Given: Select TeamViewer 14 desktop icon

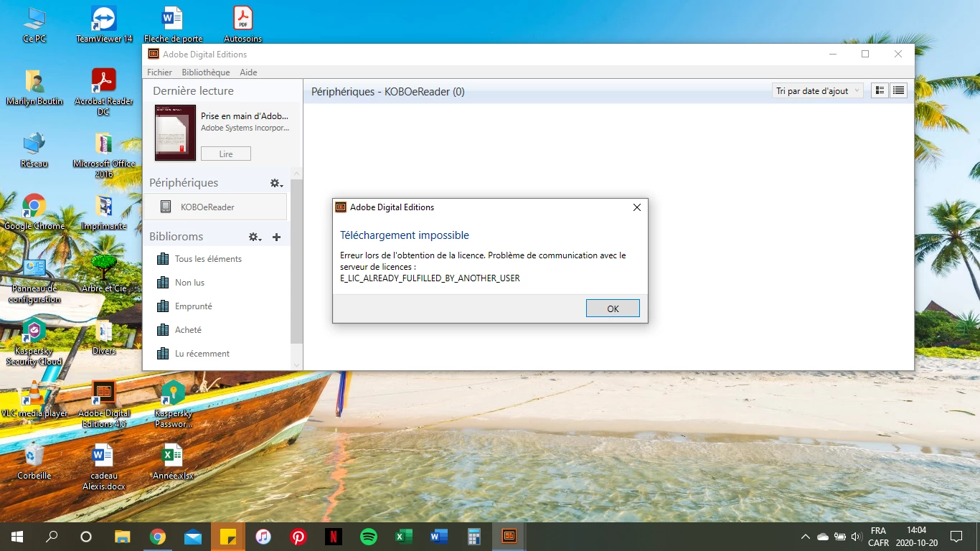Looking at the screenshot, I should [x=104, y=24].
